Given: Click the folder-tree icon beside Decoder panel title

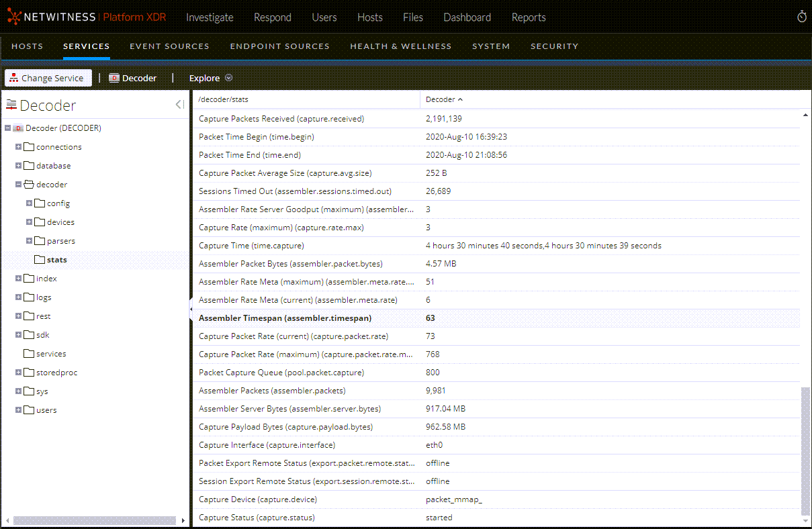Looking at the screenshot, I should tap(10, 104).
